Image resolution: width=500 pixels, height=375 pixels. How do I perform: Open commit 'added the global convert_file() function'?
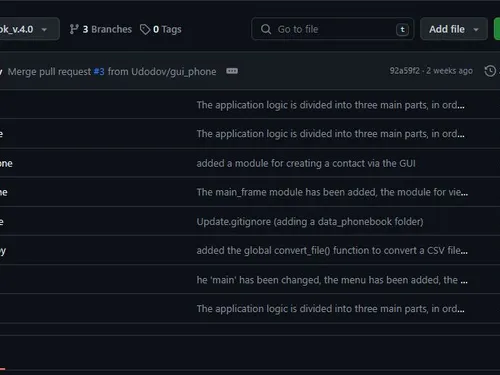(332, 250)
